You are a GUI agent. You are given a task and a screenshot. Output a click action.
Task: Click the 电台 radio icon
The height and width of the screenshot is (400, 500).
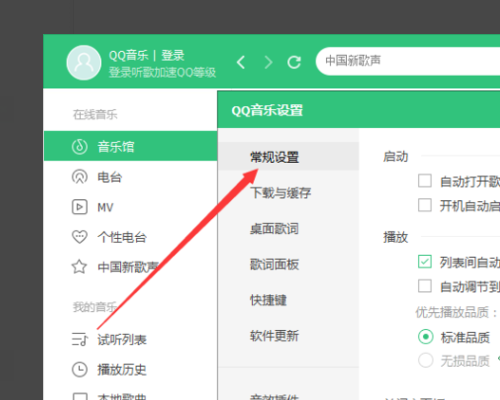coord(80,177)
